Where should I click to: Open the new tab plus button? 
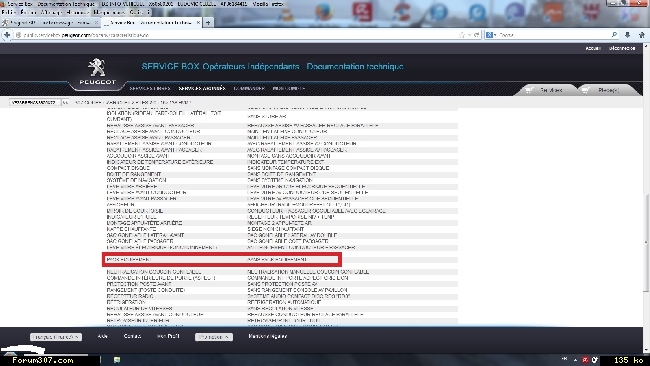tap(208, 22)
